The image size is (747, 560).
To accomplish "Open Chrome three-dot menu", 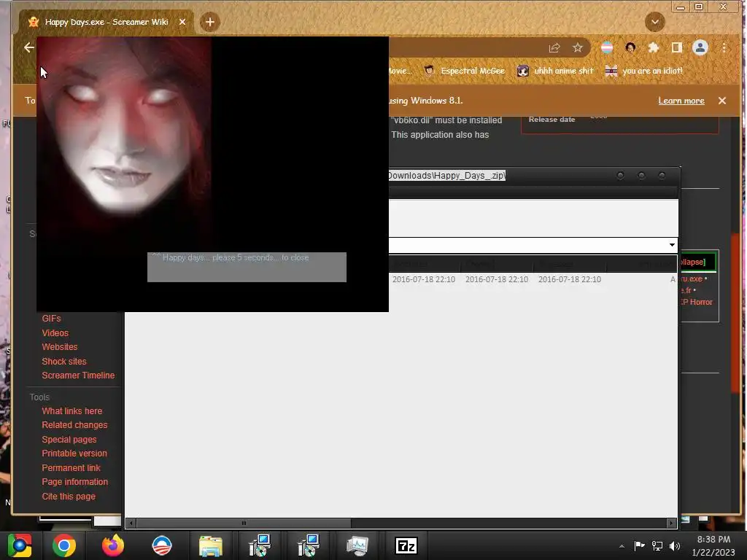I will coord(724,47).
